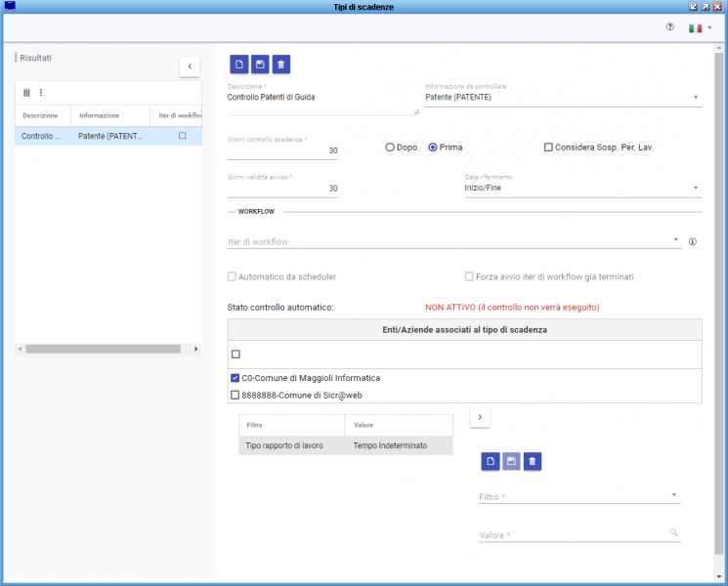Image resolution: width=728 pixels, height=586 pixels.
Task: Check 8888888-Comune di Sicr@web checkbox
Action: pyautogui.click(x=235, y=395)
